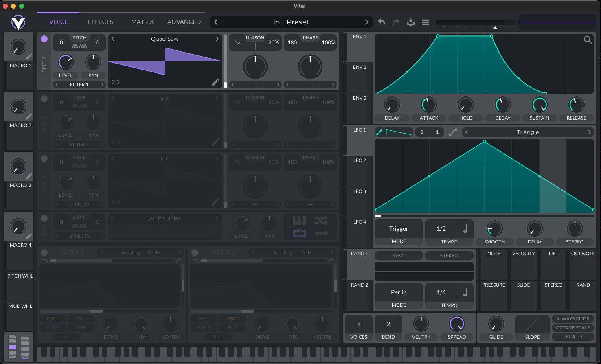Enable oscillator 3 power toggle
This screenshot has width=601, height=364.
44,158
